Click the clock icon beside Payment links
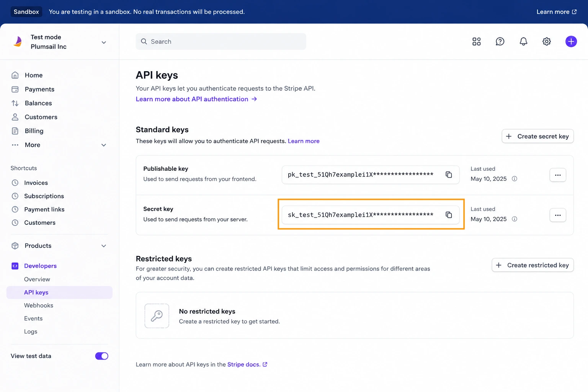This screenshot has height=392, width=588. click(x=15, y=209)
